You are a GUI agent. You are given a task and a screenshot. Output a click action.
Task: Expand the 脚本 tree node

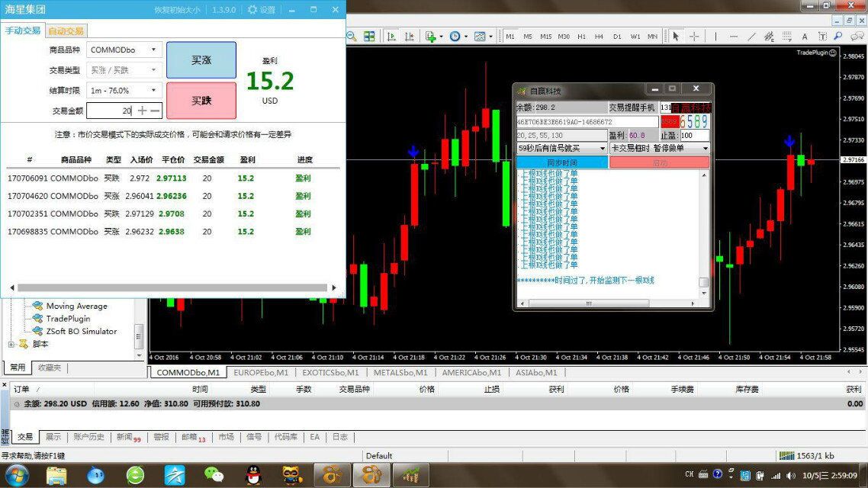click(11, 344)
